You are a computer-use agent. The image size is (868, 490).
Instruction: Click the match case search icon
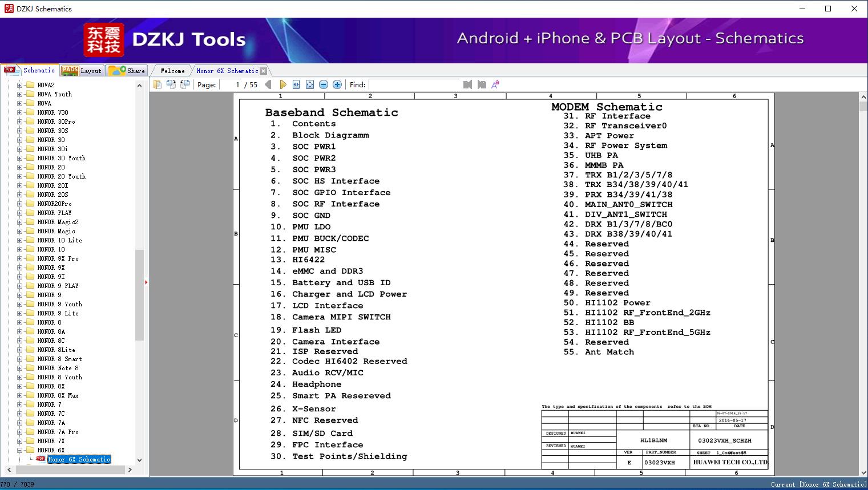pos(495,84)
